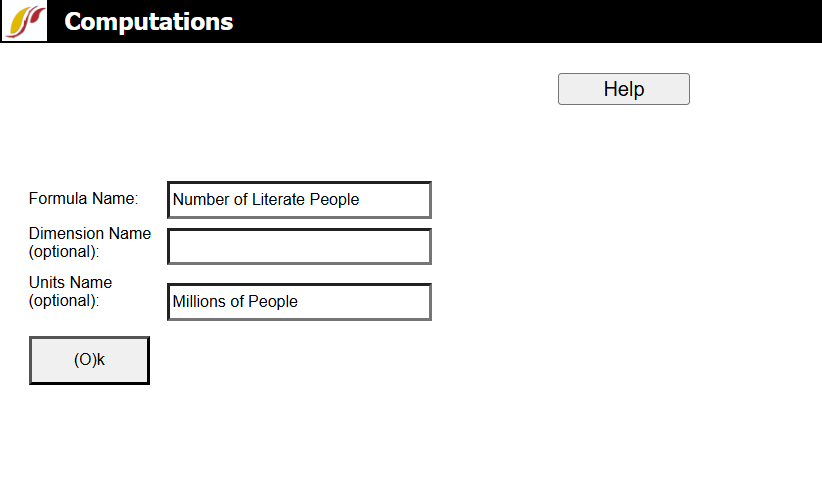Click the Computations title text
The width and height of the screenshot is (822, 502).
pyautogui.click(x=148, y=21)
